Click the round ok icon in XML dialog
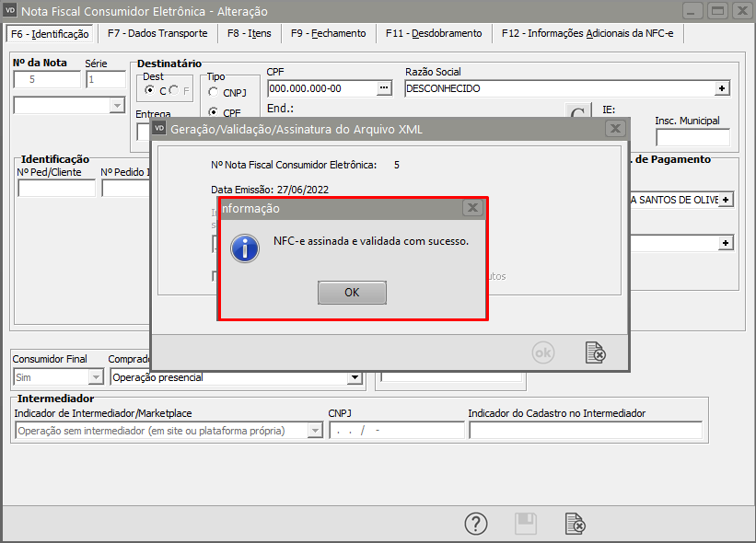Viewport: 756px width, 543px height. pyautogui.click(x=543, y=352)
